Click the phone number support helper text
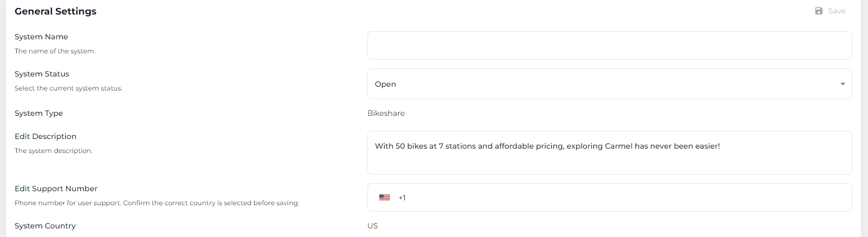Viewport: 868px width, 237px height. click(156, 203)
